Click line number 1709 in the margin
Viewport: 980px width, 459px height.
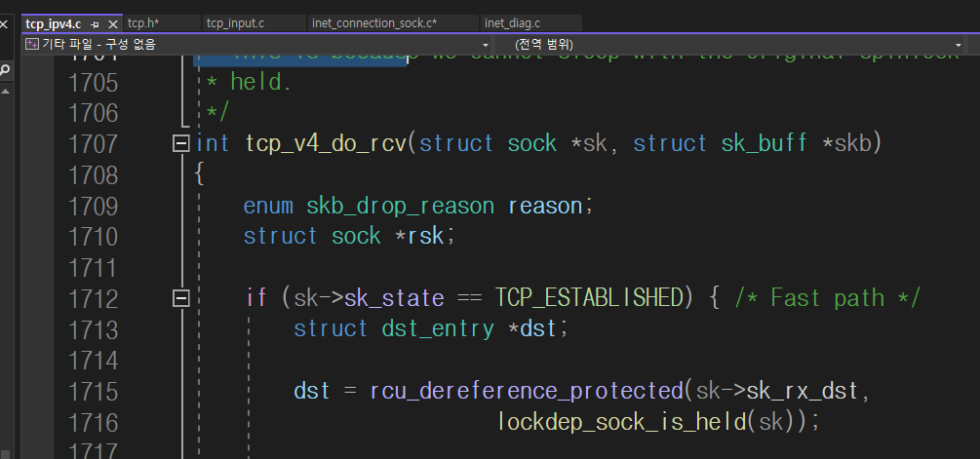point(93,206)
